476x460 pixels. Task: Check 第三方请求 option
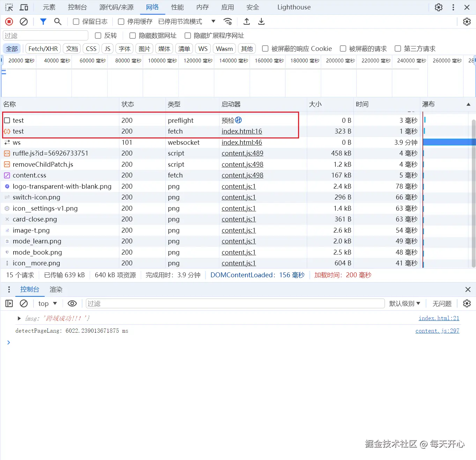click(x=398, y=48)
